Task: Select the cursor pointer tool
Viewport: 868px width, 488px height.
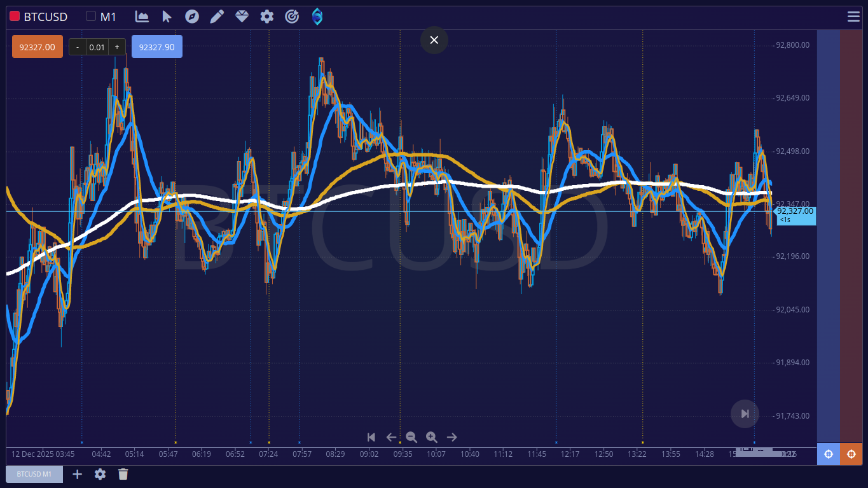Action: tap(167, 17)
